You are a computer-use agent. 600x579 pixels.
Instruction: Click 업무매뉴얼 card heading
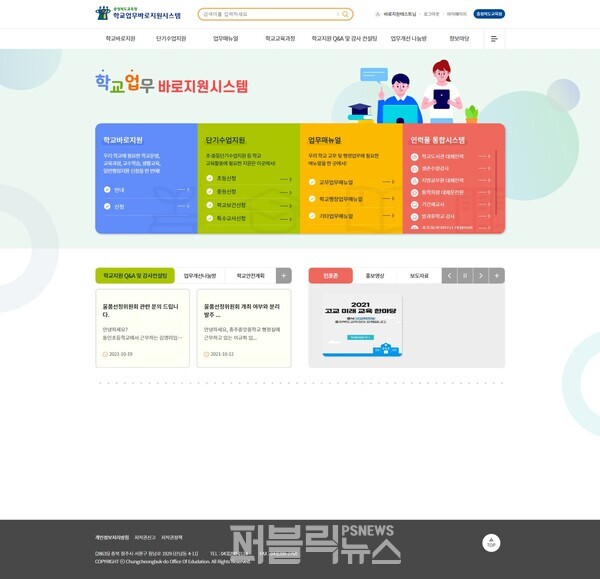324,140
